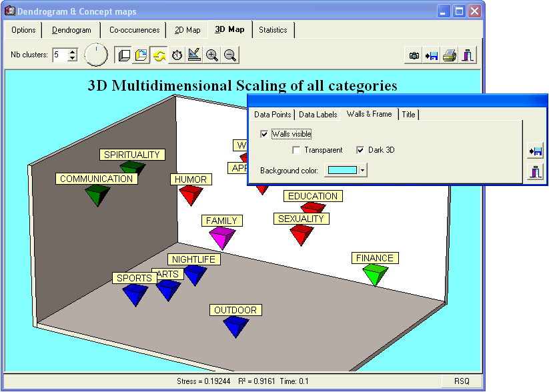549x392 pixels.
Task: Switch to the Dendrogram tab
Action: 71,30
